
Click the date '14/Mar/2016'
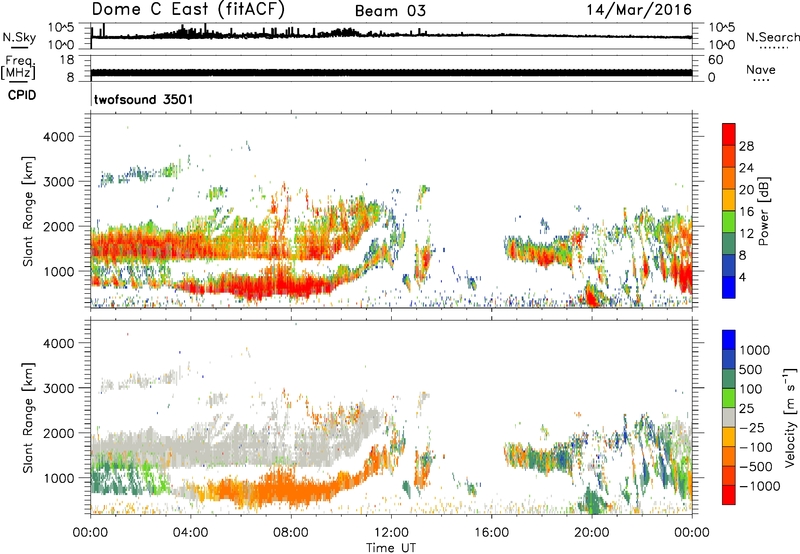click(639, 9)
